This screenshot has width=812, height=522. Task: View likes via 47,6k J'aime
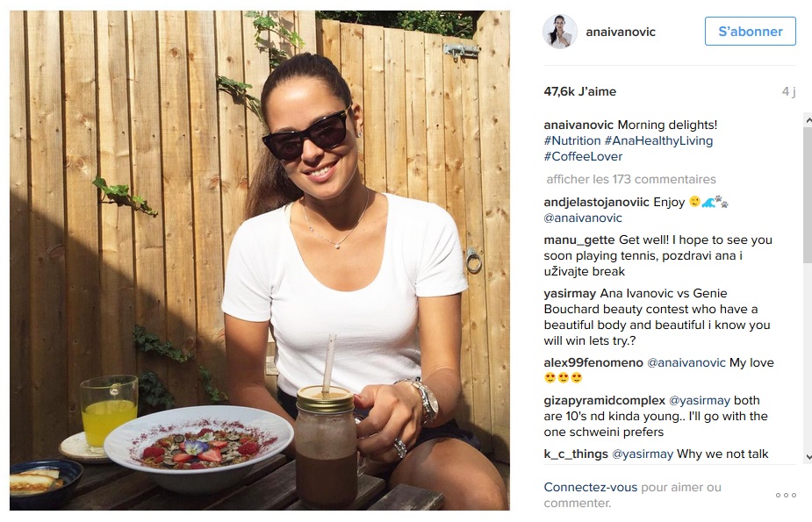coord(580,91)
